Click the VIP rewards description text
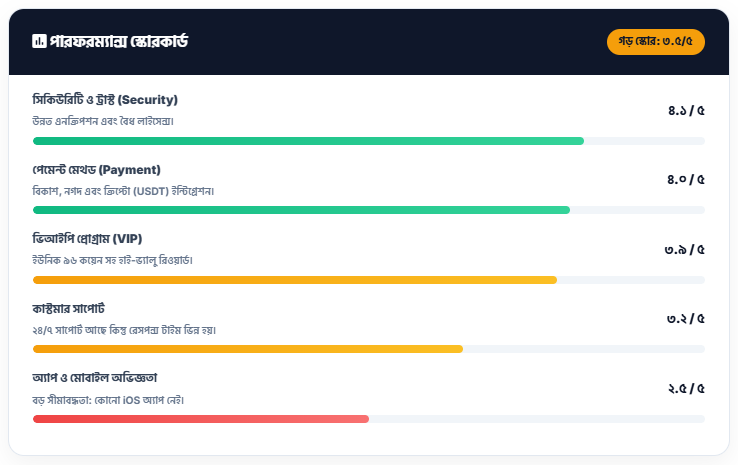 click(x=112, y=260)
